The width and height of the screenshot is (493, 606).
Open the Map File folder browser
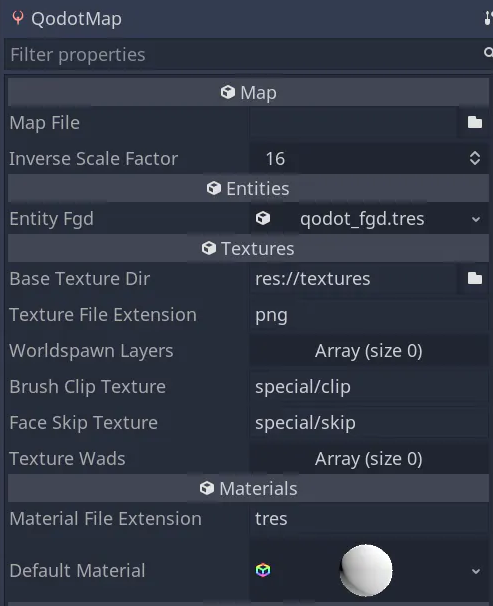point(474,123)
